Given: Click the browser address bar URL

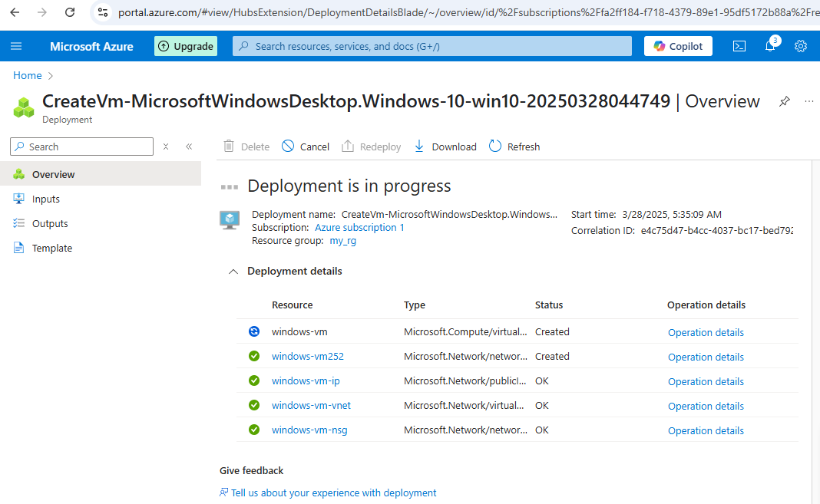Looking at the screenshot, I should tap(468, 12).
